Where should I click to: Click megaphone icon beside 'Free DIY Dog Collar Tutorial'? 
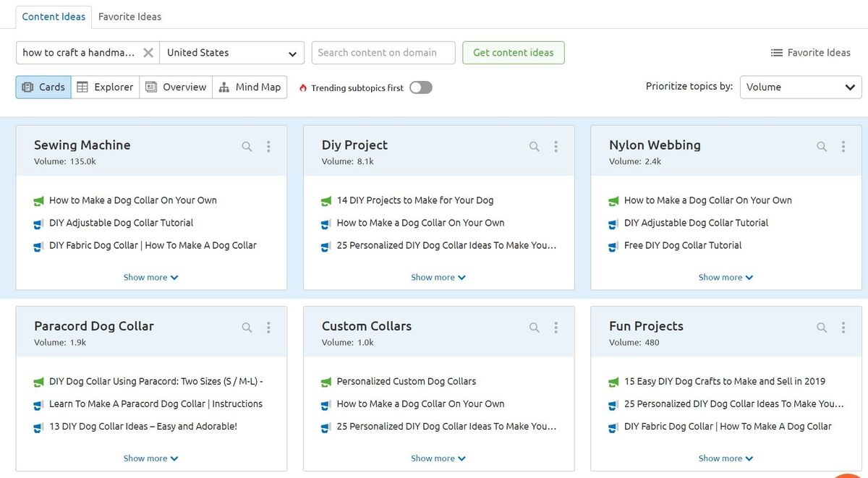coord(614,246)
